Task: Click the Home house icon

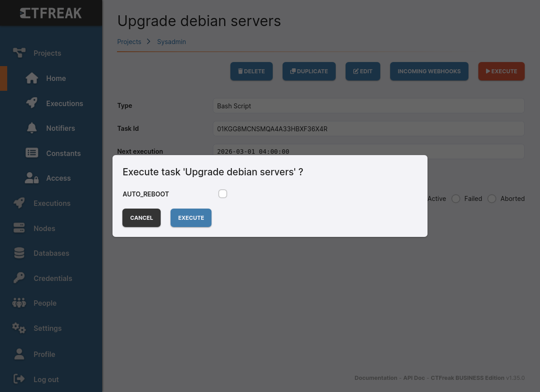Action: [x=32, y=78]
